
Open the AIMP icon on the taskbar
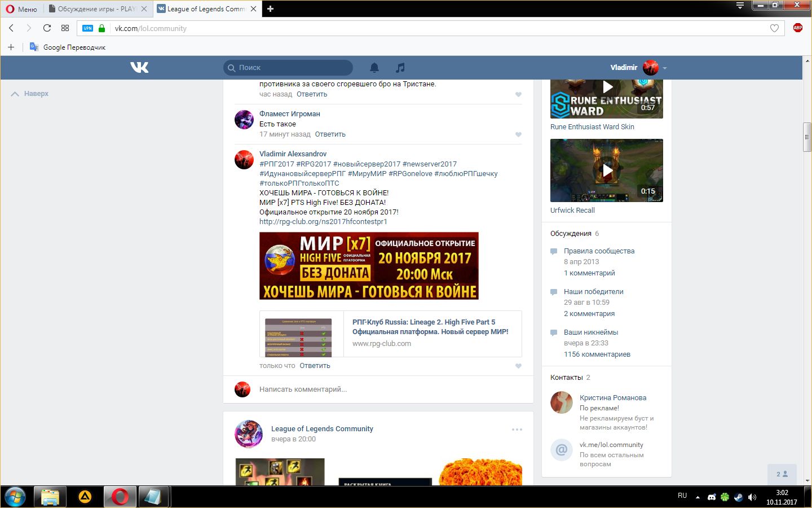[x=85, y=497]
